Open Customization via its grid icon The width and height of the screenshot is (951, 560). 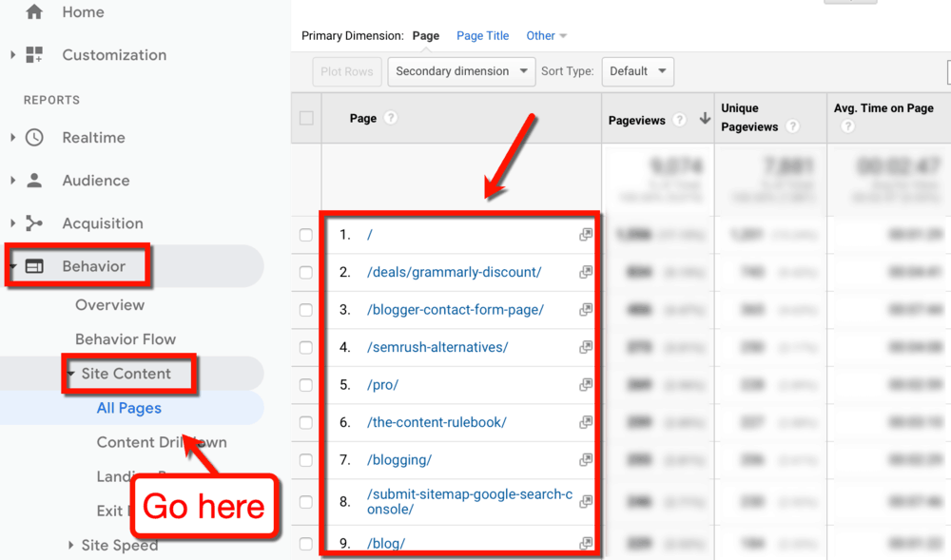pos(34,54)
